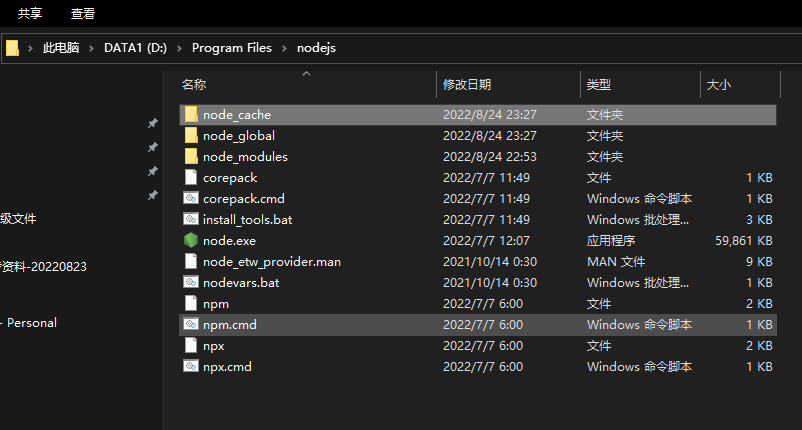802x430 pixels.
Task: Open sidebar item ending 资料-20220823
Action: click(x=43, y=266)
